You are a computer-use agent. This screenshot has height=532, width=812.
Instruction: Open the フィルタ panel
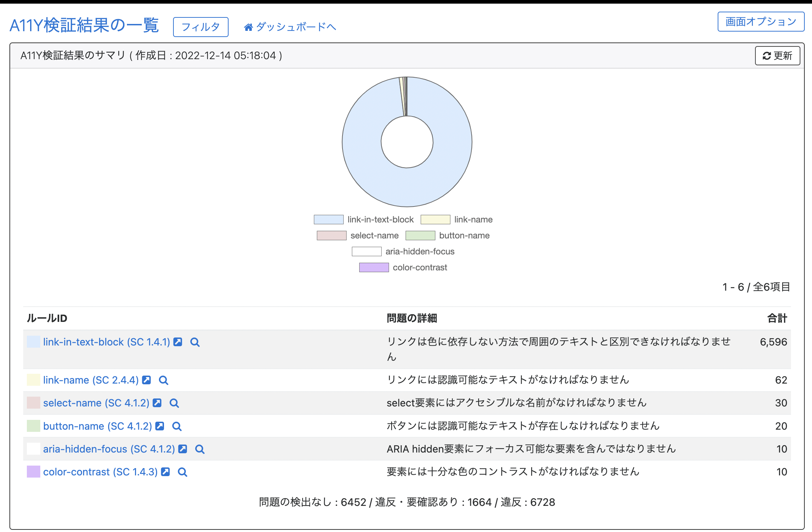click(x=200, y=26)
